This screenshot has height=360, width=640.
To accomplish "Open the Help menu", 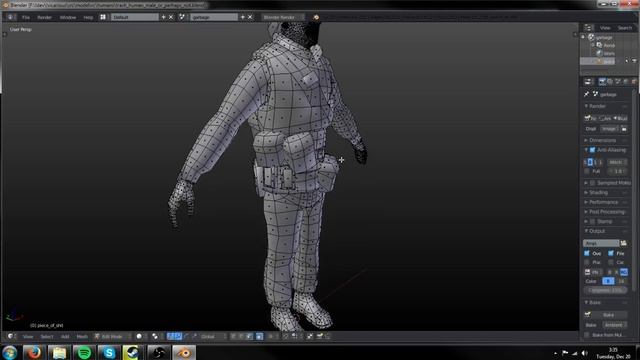I will point(88,17).
